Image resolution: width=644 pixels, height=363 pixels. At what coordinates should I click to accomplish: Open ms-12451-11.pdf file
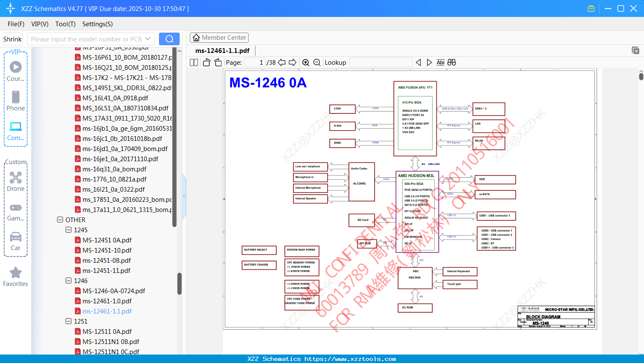(x=107, y=270)
